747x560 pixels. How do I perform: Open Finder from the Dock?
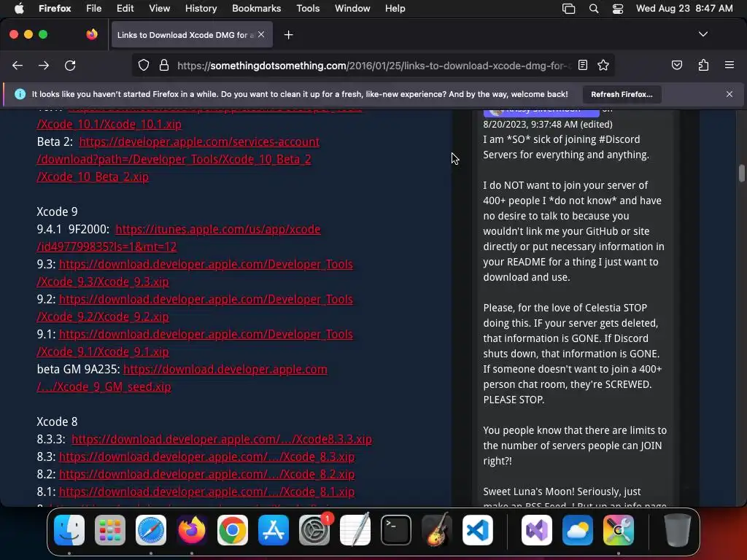point(69,529)
